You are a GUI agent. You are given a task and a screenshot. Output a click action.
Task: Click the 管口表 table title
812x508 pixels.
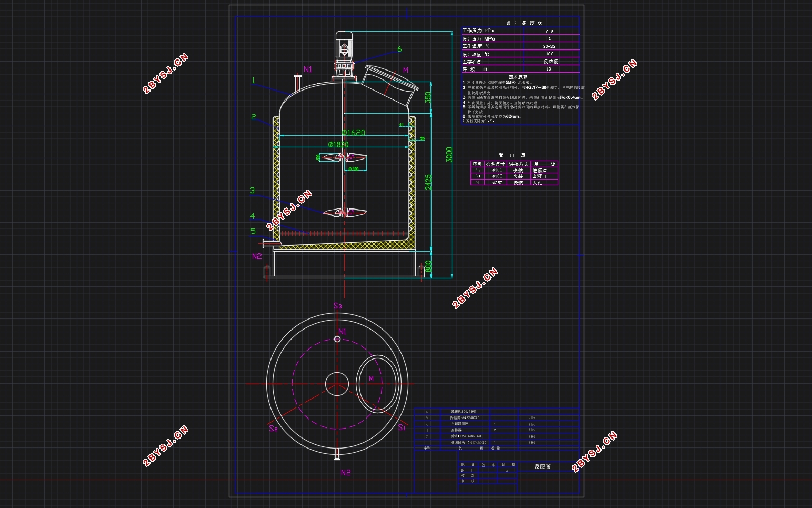click(x=512, y=155)
